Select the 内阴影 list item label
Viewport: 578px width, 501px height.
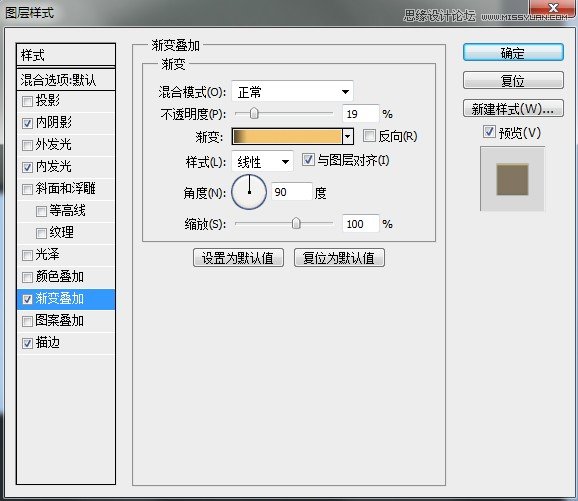(x=54, y=122)
